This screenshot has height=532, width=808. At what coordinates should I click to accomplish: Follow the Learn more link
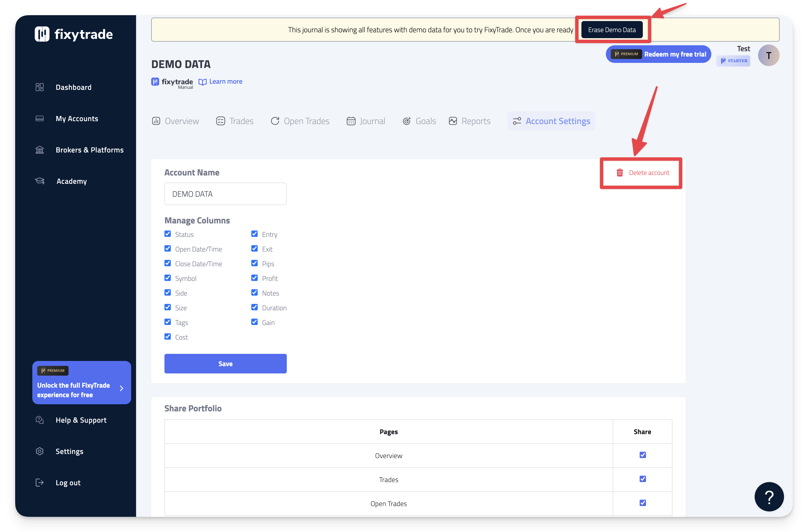(225, 81)
